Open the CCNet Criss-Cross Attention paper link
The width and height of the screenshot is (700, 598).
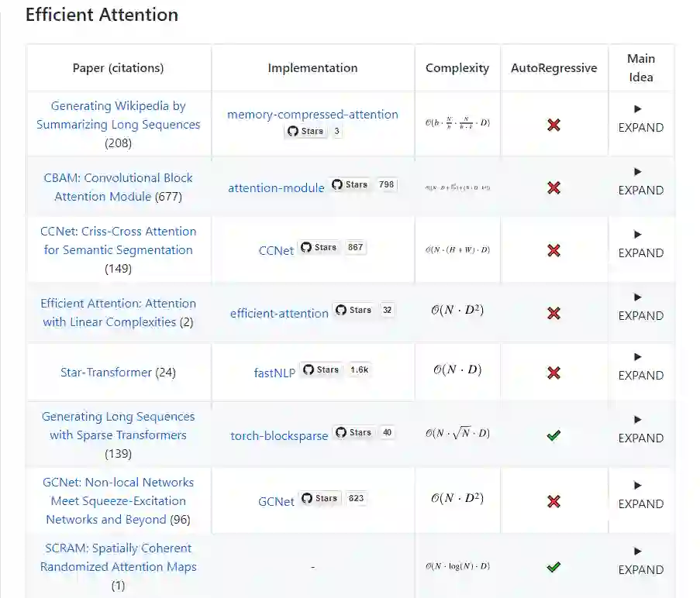[x=118, y=240]
